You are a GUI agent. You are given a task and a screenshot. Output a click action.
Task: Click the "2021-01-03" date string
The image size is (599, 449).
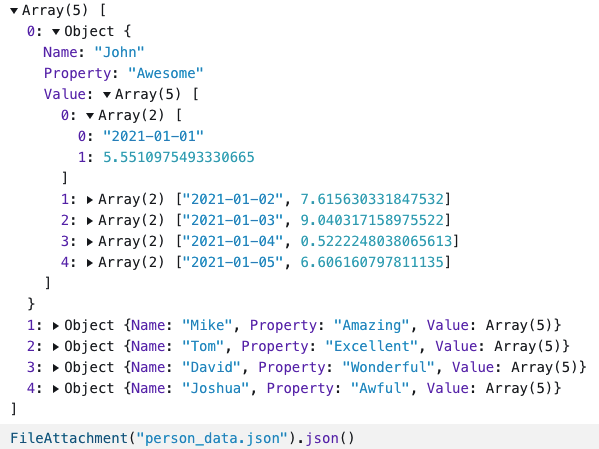click(x=233, y=220)
